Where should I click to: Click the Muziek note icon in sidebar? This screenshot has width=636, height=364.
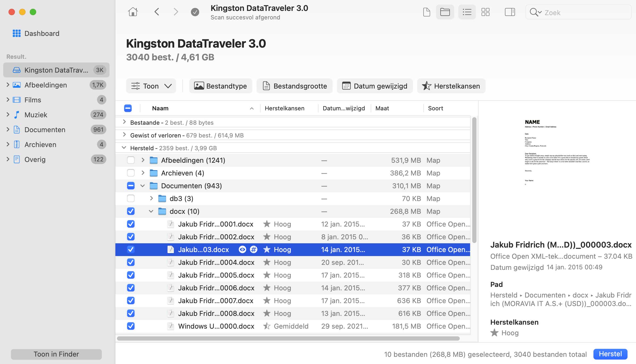point(16,115)
